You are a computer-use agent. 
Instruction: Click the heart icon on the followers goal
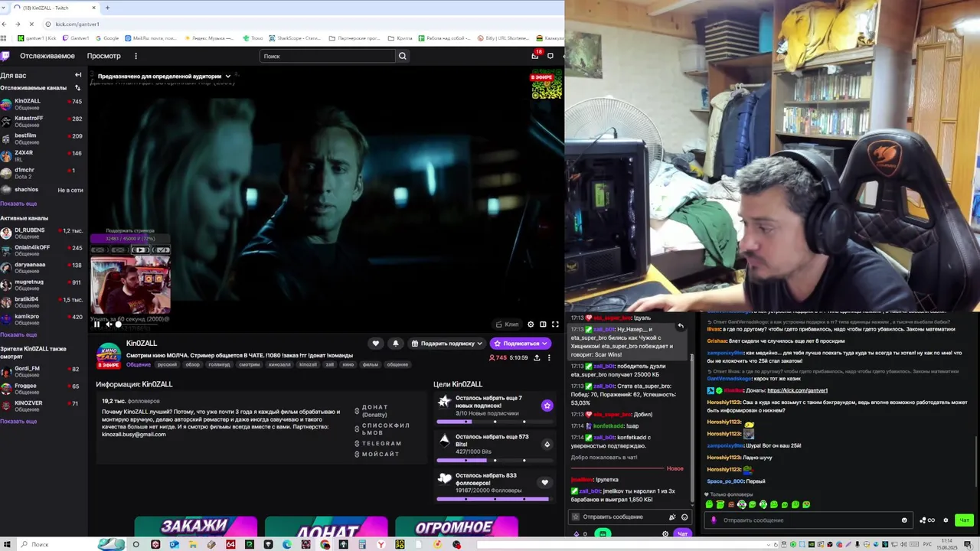click(544, 483)
